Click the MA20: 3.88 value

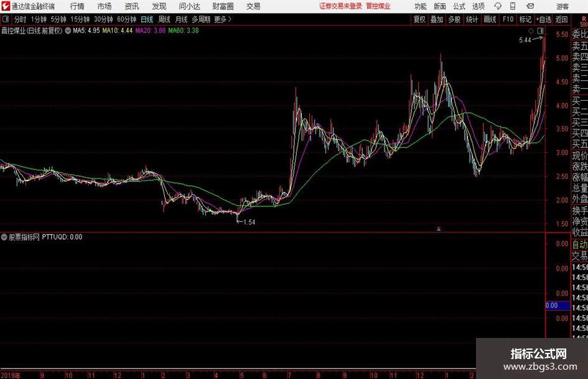click(x=151, y=30)
